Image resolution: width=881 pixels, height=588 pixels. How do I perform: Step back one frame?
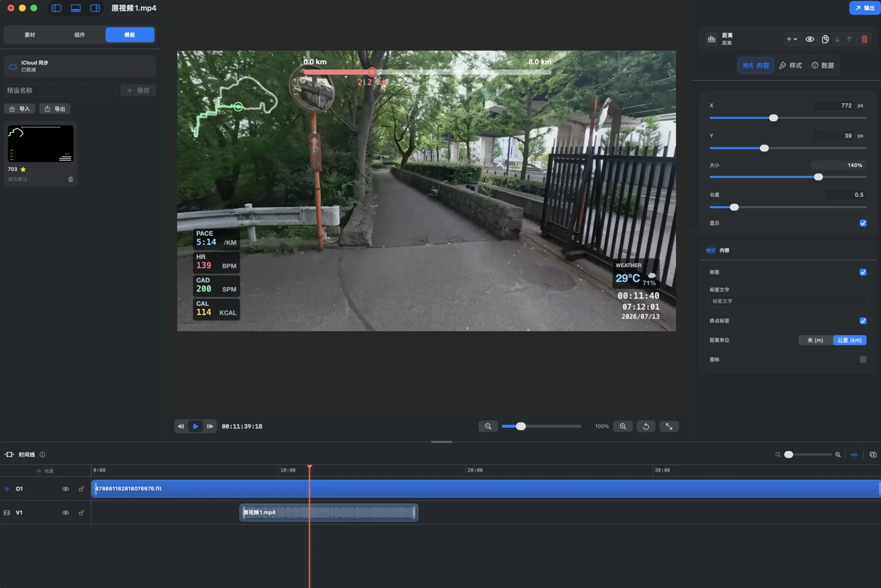tap(181, 427)
